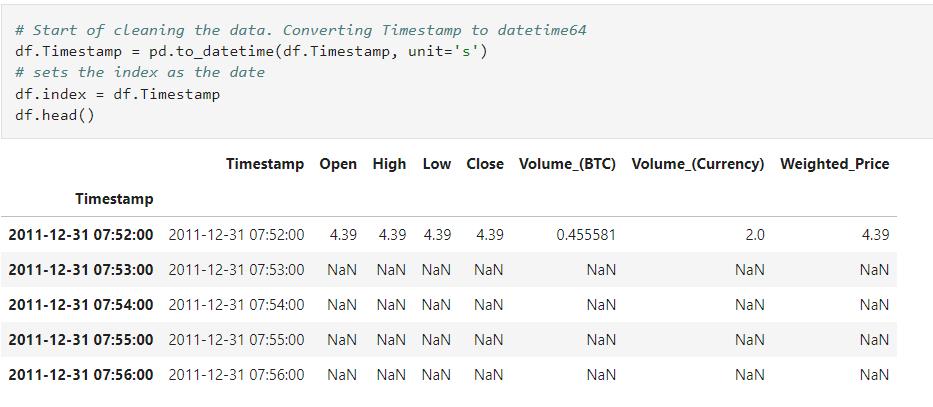Click the Weighted_Price column header

tap(834, 164)
